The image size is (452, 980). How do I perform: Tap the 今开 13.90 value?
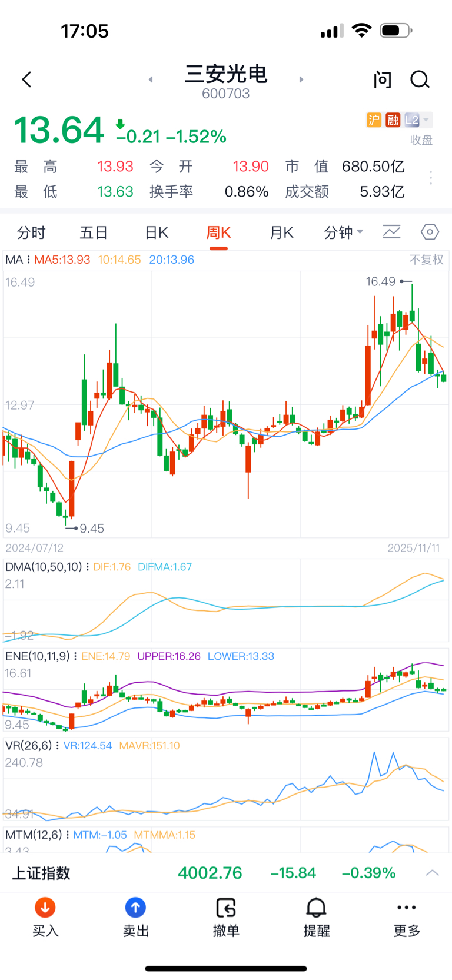point(251,167)
